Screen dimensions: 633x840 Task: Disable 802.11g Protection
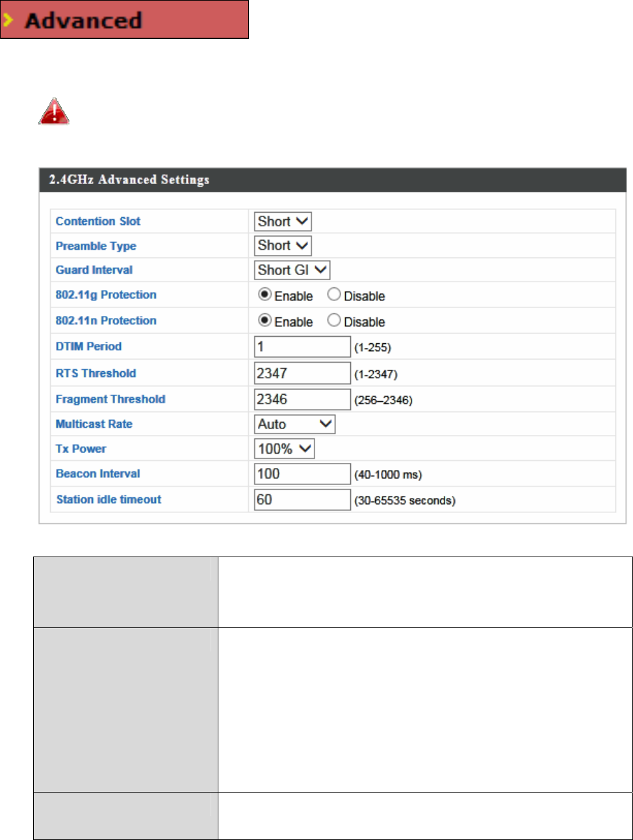click(334, 295)
